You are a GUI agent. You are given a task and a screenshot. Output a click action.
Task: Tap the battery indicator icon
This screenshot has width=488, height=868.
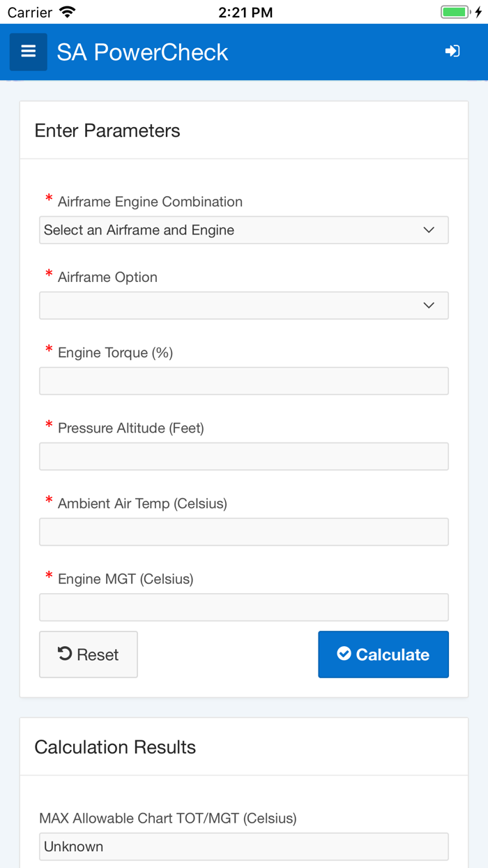point(456,12)
